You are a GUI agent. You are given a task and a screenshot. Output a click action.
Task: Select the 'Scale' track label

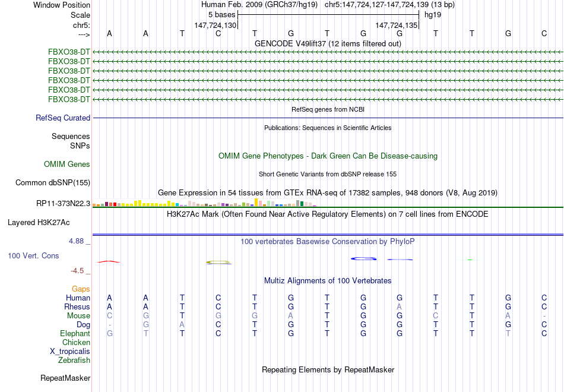tap(80, 15)
